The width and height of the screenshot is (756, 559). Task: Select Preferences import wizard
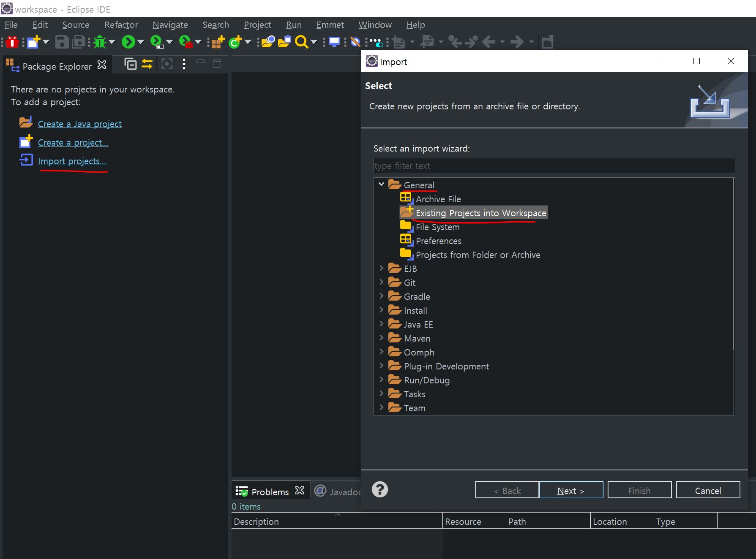click(438, 241)
